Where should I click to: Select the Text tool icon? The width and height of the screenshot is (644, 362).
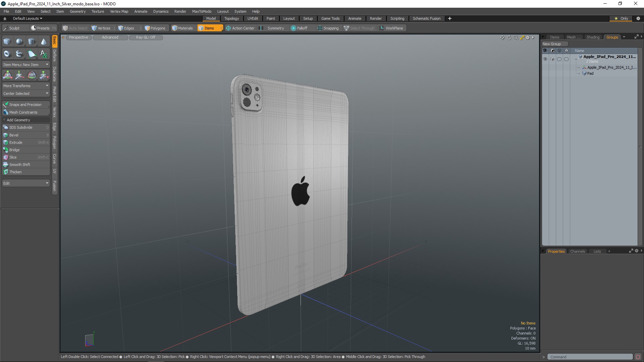[x=44, y=54]
